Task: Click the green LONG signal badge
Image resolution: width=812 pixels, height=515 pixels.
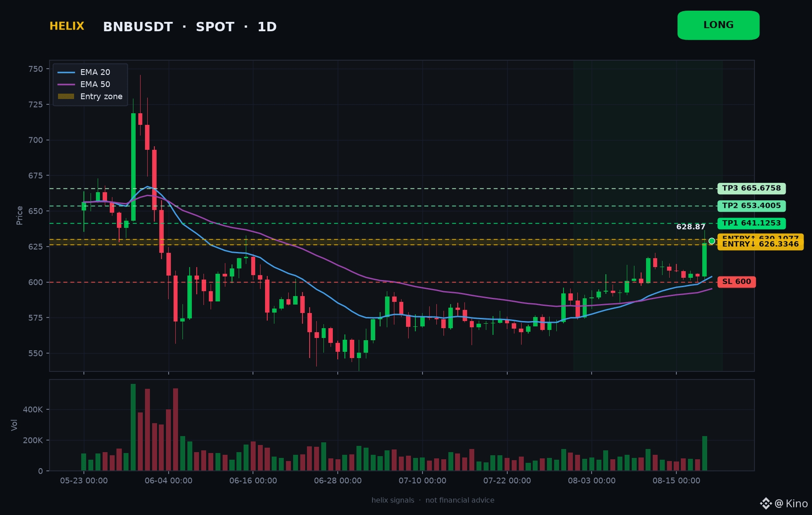Action: (x=718, y=25)
